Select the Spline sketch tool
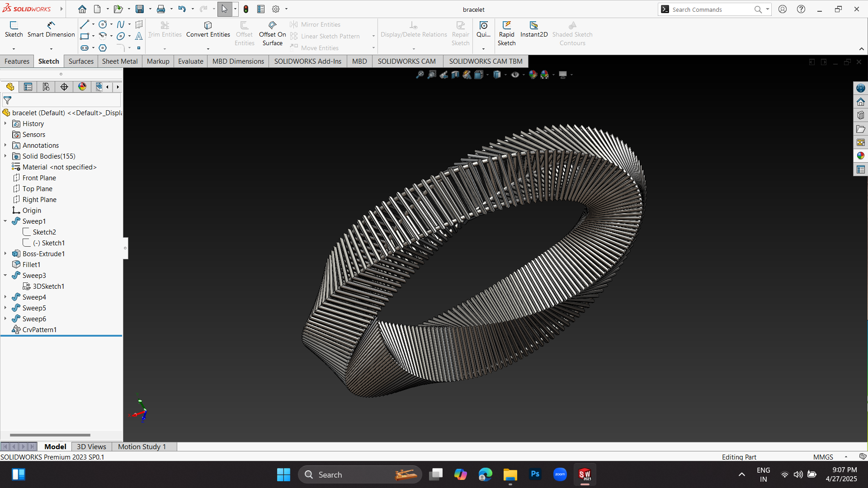This screenshot has width=868, height=488. (120, 24)
